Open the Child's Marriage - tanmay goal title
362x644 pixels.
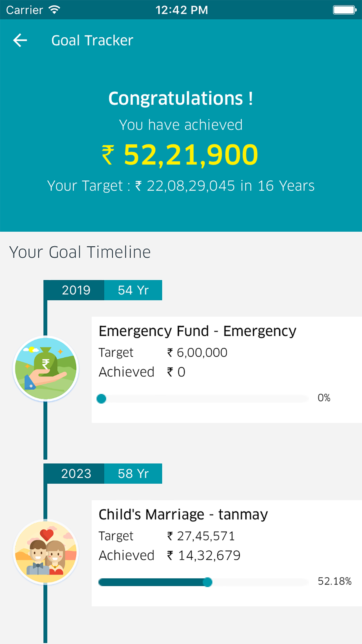183,514
